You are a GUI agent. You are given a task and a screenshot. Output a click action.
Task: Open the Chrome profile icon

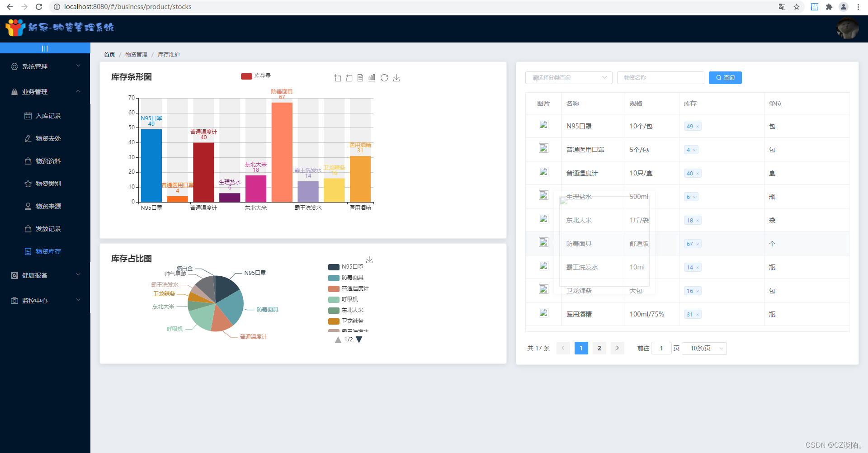(844, 7)
